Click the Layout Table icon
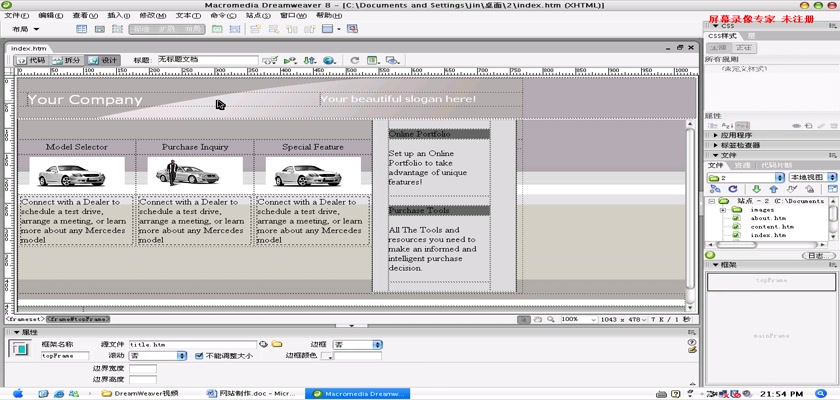840x400 pixels. 217,29
